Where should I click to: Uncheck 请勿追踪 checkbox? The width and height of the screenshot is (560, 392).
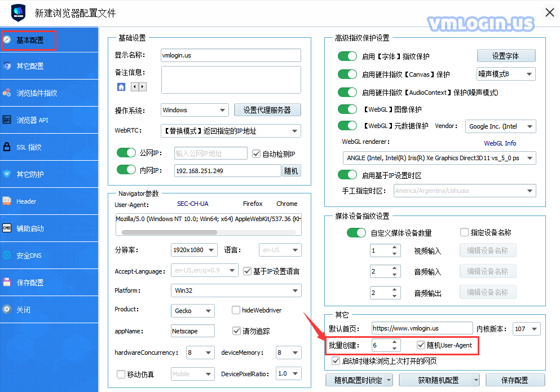point(236,331)
